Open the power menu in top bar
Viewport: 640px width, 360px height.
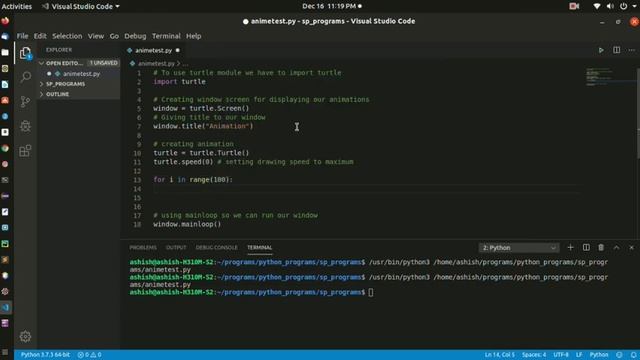coord(623,6)
